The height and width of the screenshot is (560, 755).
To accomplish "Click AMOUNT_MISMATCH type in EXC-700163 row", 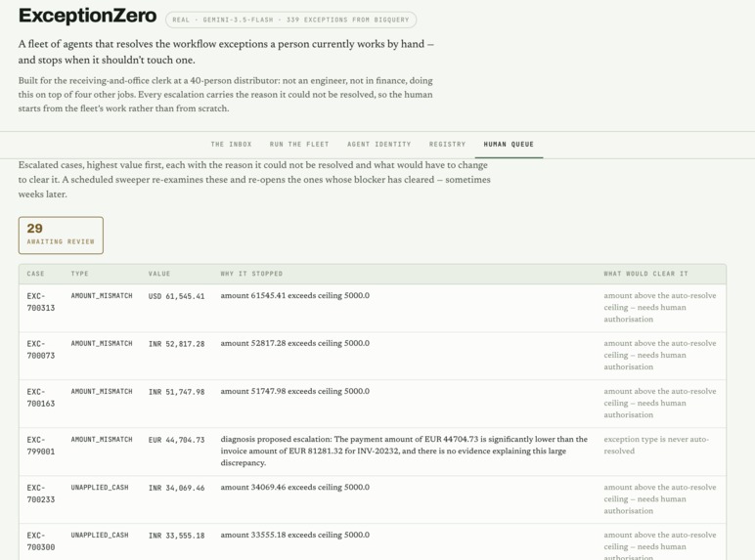I will [102, 392].
